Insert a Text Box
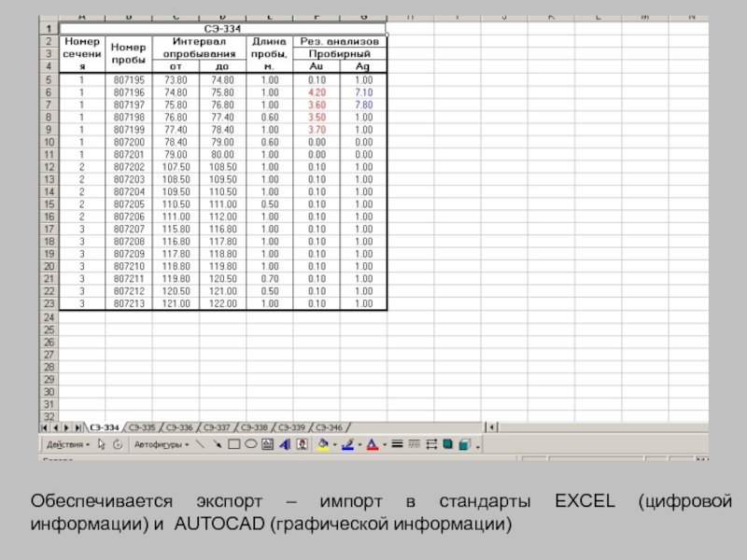 coord(268,445)
